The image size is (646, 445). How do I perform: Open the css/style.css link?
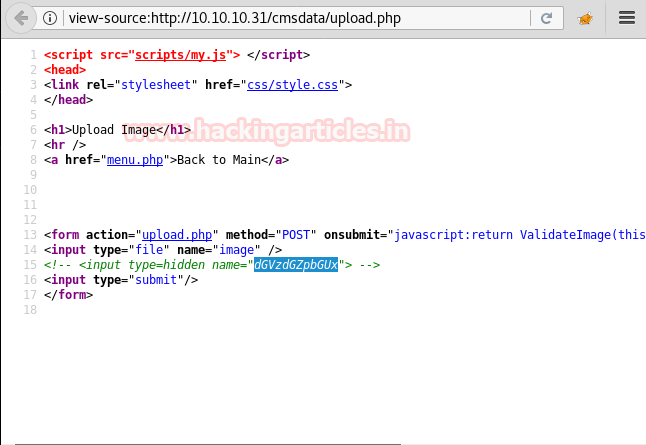coord(293,85)
